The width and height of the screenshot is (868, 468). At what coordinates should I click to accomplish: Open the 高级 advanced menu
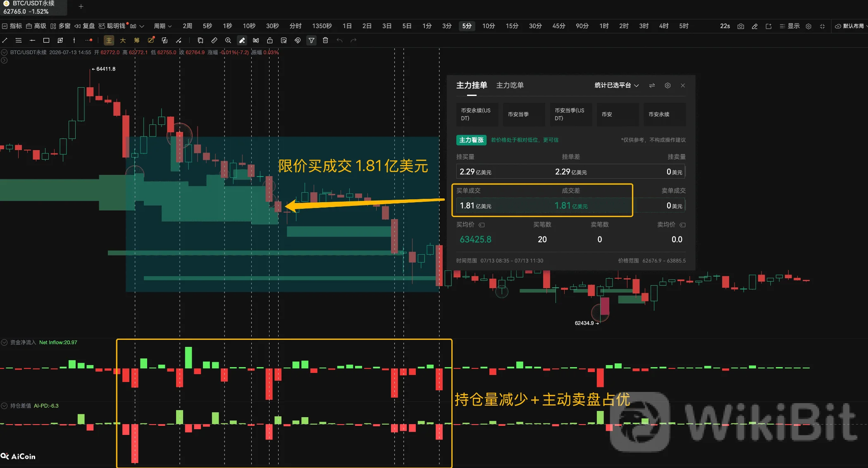coord(36,26)
